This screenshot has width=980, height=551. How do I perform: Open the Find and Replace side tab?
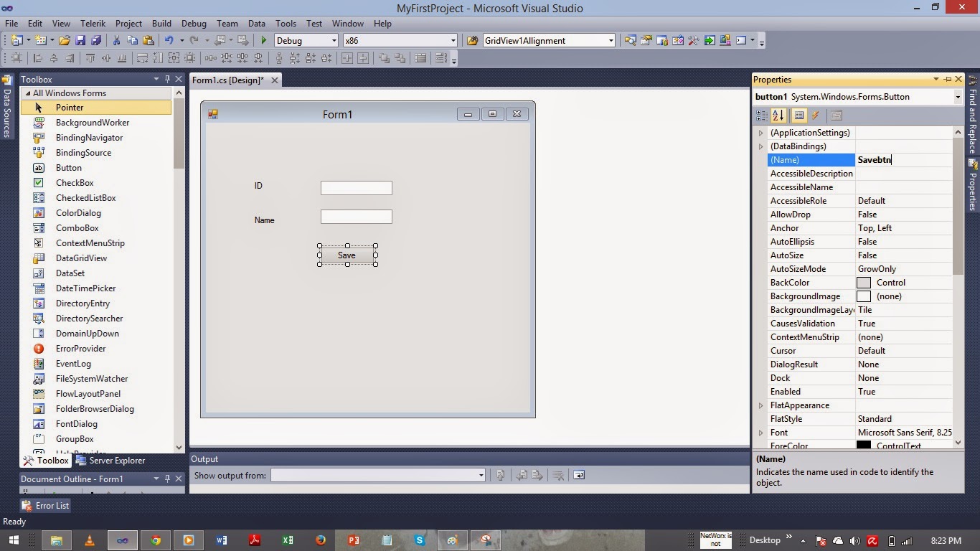(973, 115)
